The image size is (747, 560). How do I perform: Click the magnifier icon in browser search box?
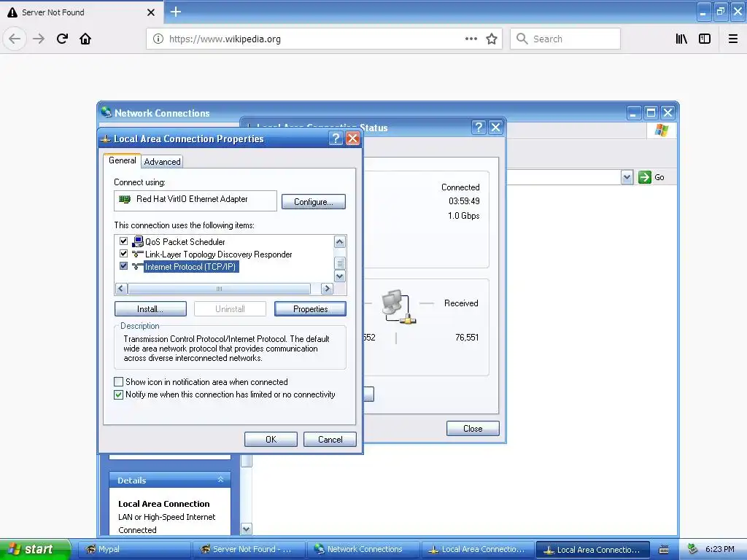click(x=522, y=39)
